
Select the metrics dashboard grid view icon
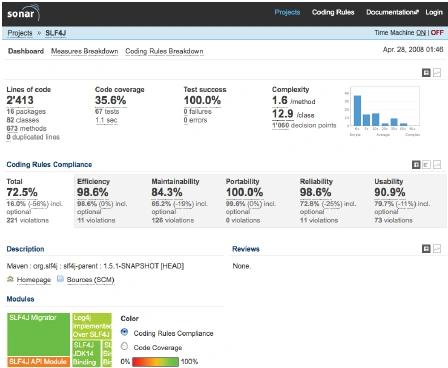pos(426,73)
